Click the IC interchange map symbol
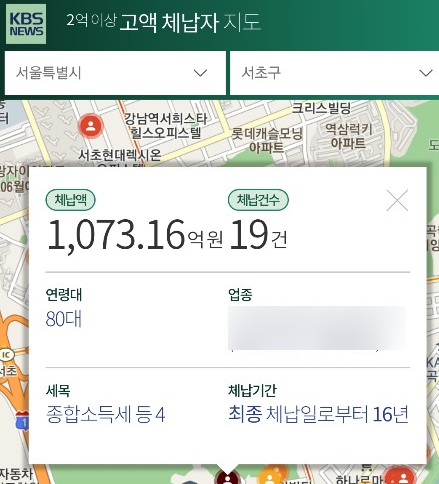Viewport: 439px width, 484px height. click(x=6, y=355)
